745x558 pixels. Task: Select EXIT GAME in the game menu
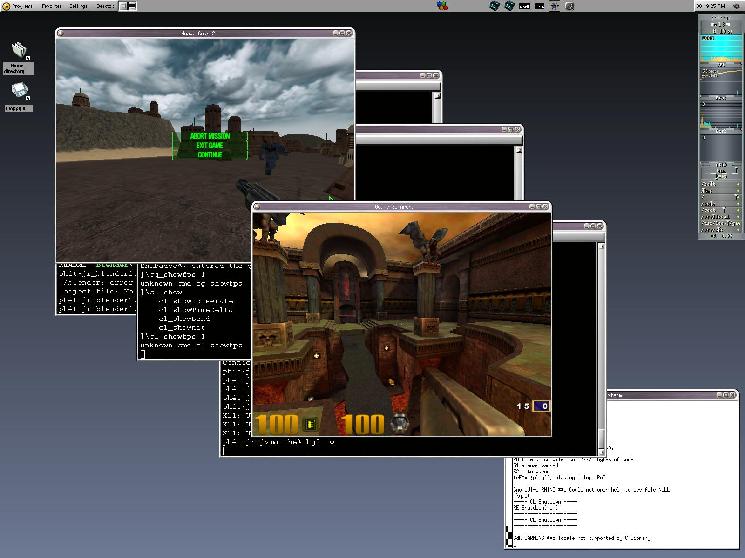(210, 145)
